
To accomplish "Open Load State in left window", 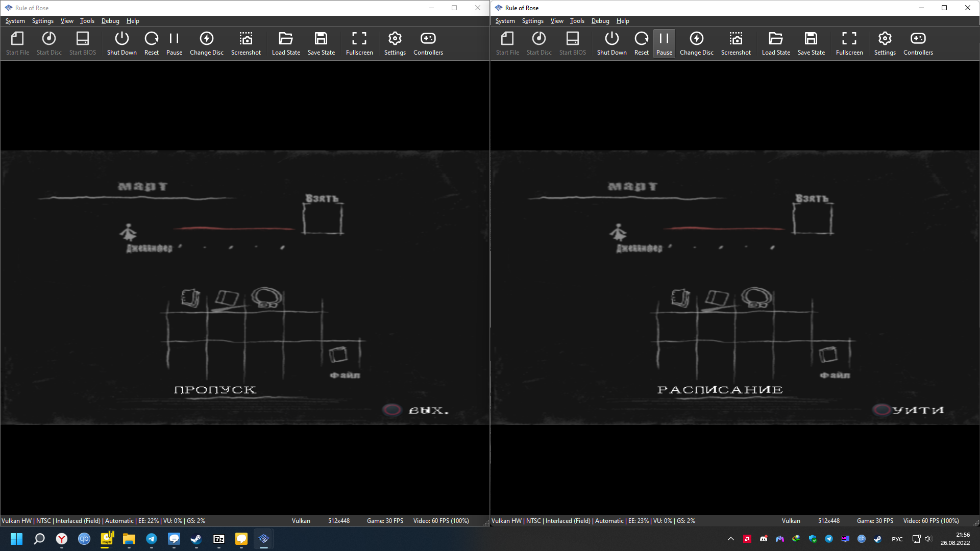I will pos(286,43).
